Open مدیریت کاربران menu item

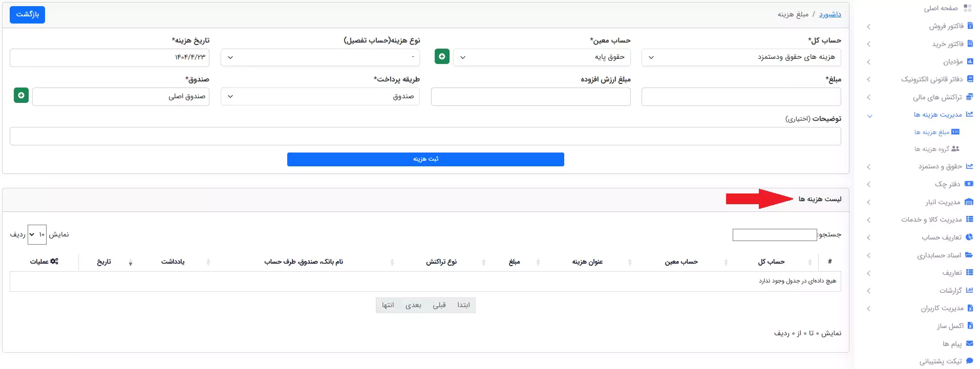point(942,308)
